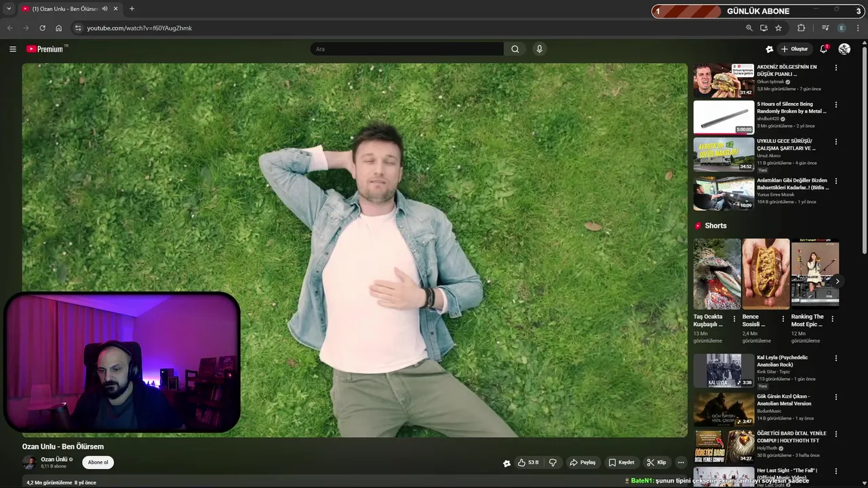Click the search magnifier button
Screen dimensions: 868x488
coord(515,49)
